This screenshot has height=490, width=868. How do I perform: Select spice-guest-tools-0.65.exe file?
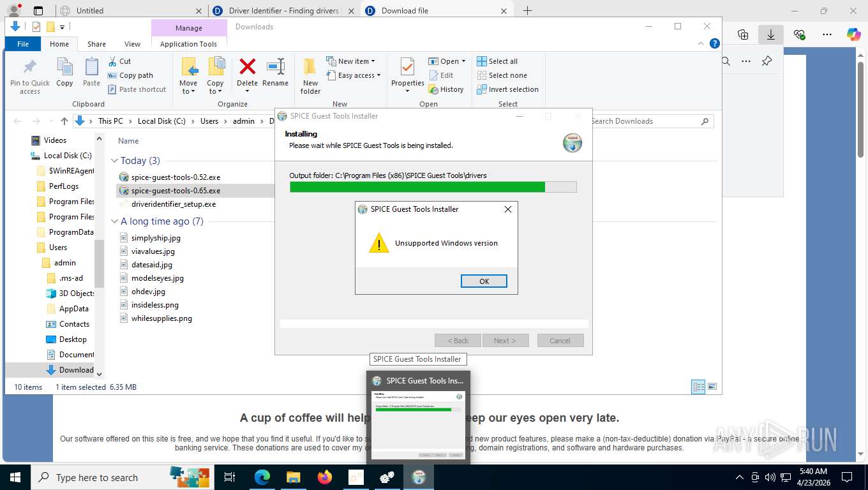click(x=176, y=190)
